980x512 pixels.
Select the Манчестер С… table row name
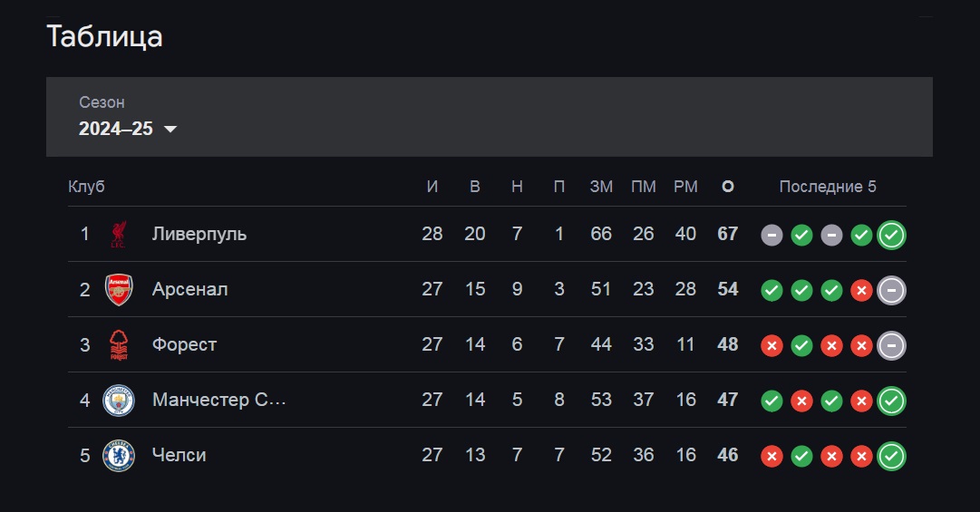(x=219, y=400)
